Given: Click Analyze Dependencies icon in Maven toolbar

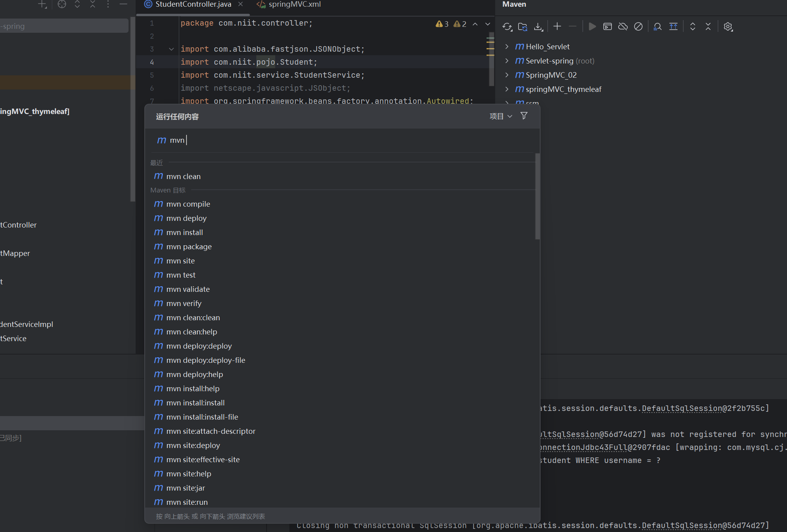Looking at the screenshot, I should (x=657, y=27).
